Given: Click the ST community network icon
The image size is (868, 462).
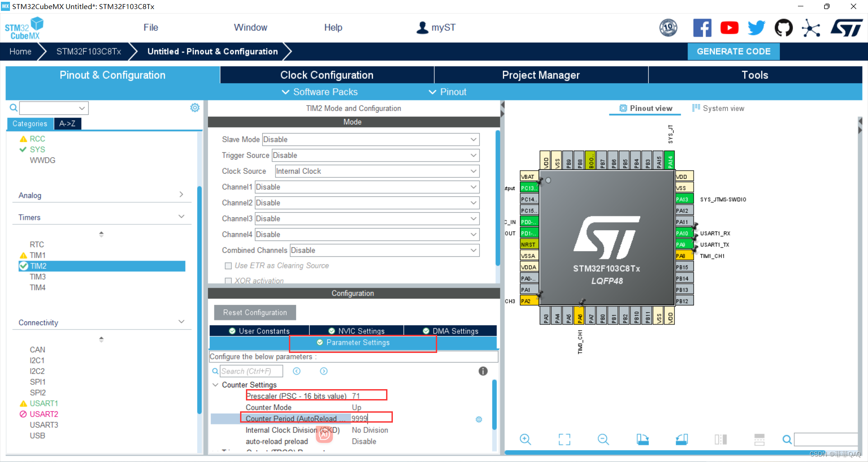Looking at the screenshot, I should (811, 28).
